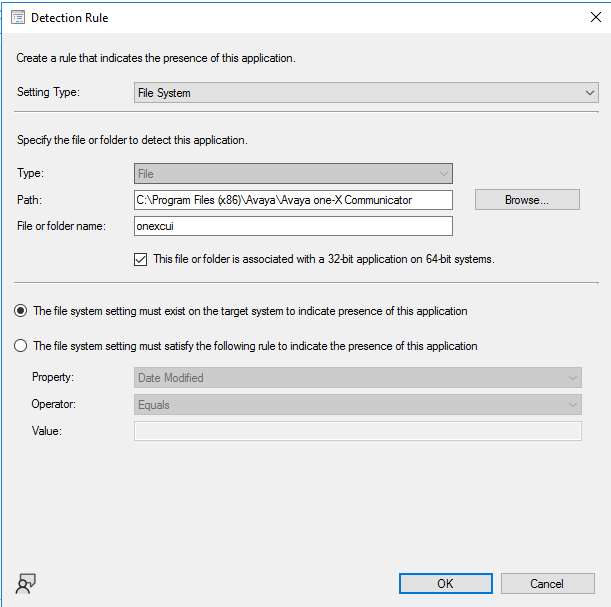Viewport: 611px width, 607px height.
Task: Click the feedback person icon at bottom left
Action: coord(26,584)
